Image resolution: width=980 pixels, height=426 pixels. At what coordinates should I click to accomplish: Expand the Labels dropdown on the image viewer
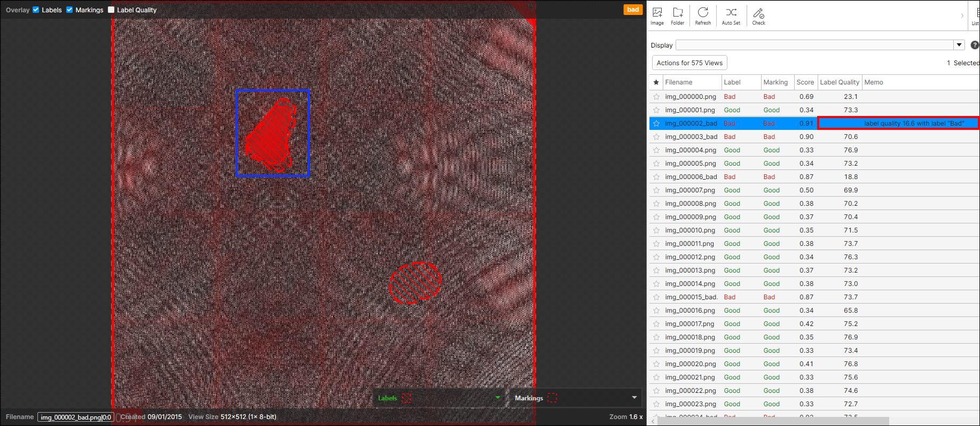pos(497,398)
